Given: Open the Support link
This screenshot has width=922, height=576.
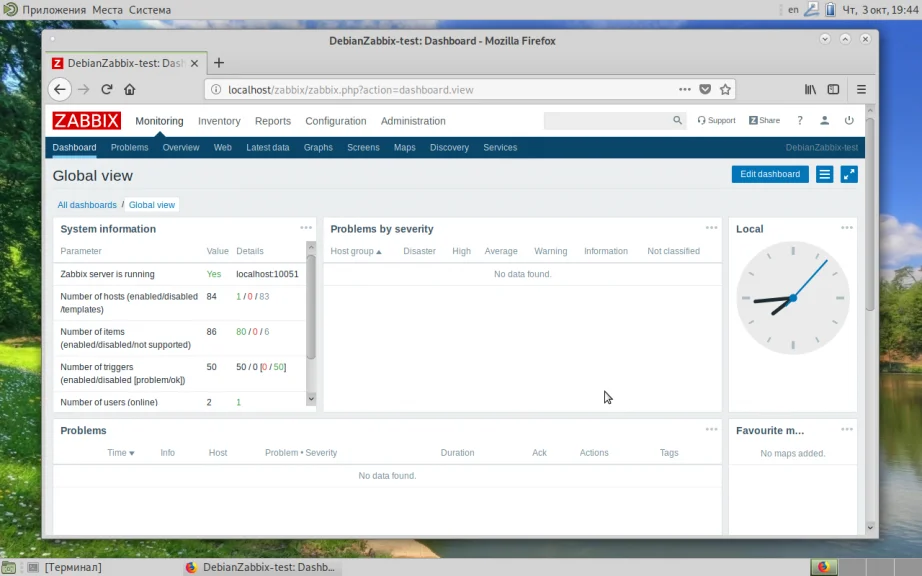Looking at the screenshot, I should pyautogui.click(x=716, y=120).
